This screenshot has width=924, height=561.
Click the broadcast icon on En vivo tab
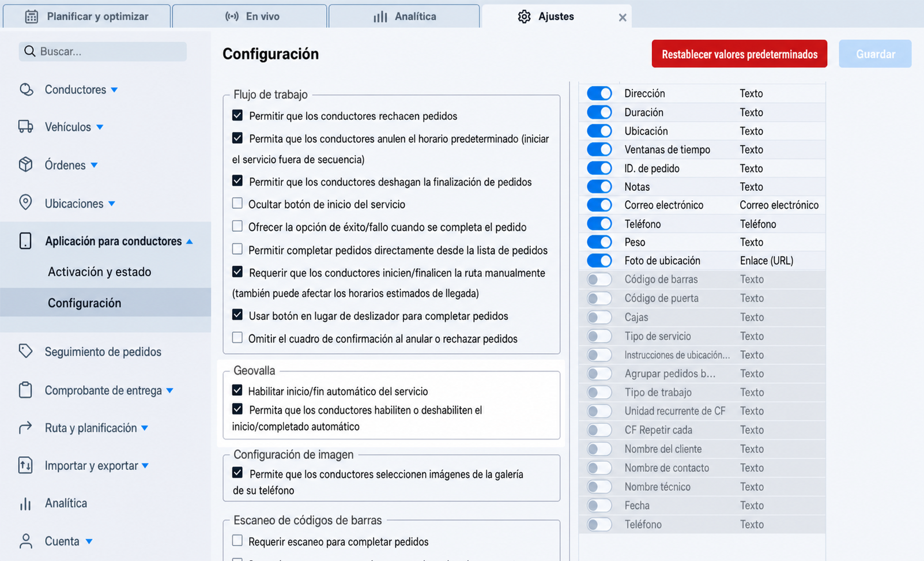(232, 17)
